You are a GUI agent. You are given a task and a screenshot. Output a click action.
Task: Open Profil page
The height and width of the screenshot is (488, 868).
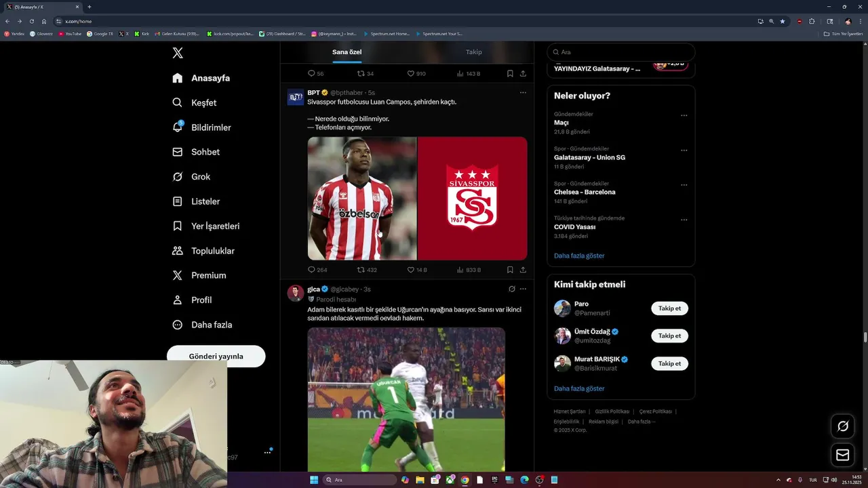[x=192, y=300]
